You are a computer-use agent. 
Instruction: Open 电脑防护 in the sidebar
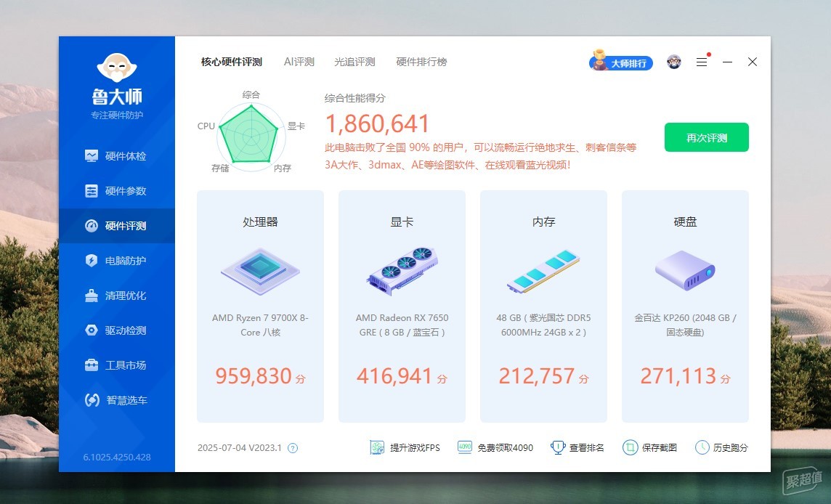pyautogui.click(x=117, y=261)
